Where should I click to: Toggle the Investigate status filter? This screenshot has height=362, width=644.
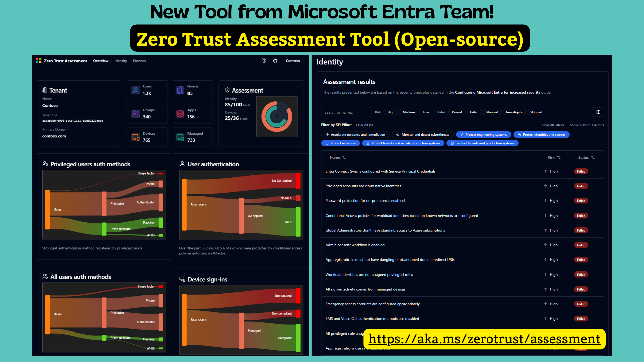pyautogui.click(x=514, y=112)
